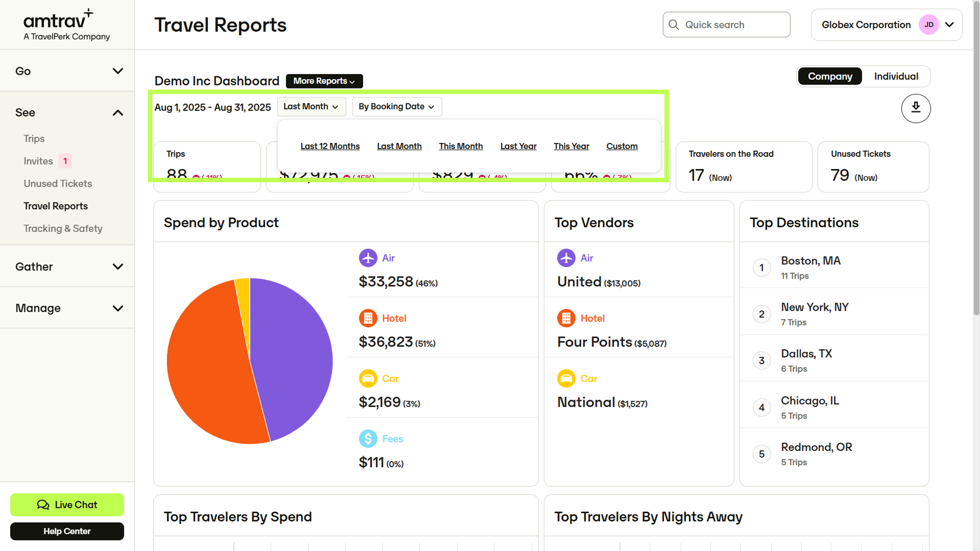Click the orange Hotel icon in Top Vendors
This screenshot has width=980, height=551.
click(x=566, y=318)
